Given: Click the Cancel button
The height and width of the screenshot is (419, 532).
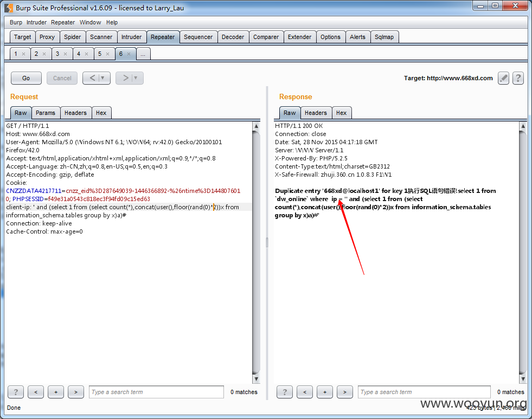Looking at the screenshot, I should click(x=62, y=78).
